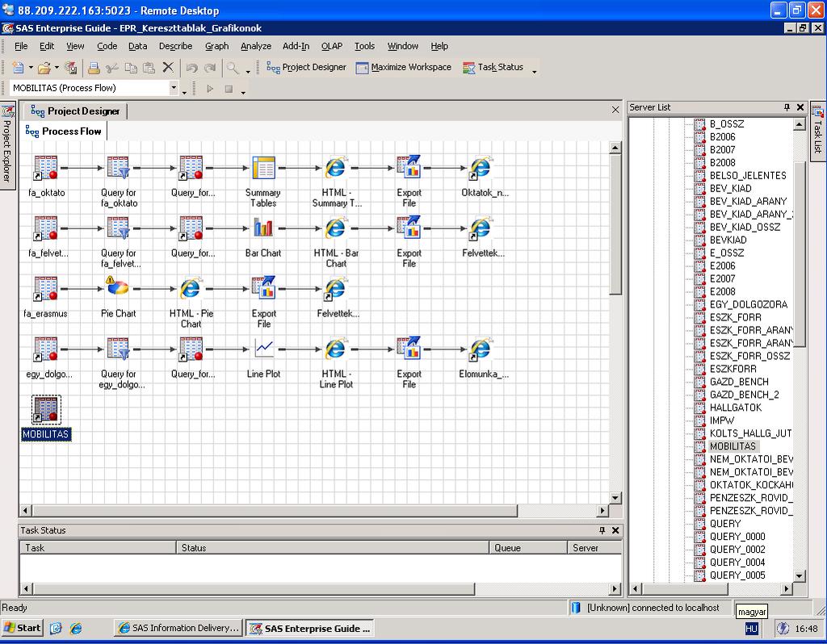827x644 pixels.
Task: Select the Query for fa_oktato node
Action: pos(118,168)
